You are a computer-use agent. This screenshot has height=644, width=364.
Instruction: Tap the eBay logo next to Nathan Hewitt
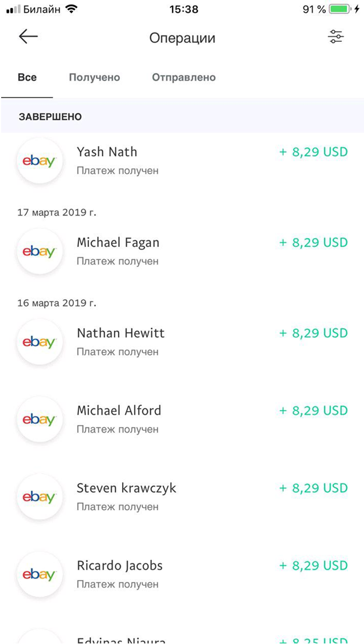40,342
